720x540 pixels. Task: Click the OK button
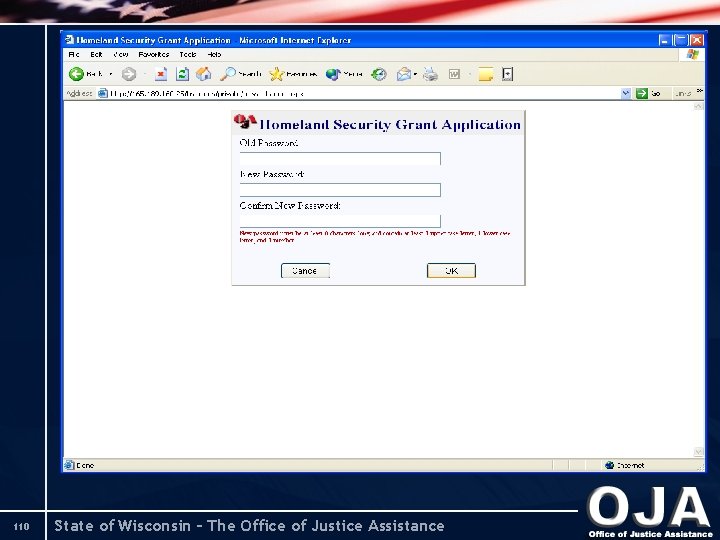451,271
